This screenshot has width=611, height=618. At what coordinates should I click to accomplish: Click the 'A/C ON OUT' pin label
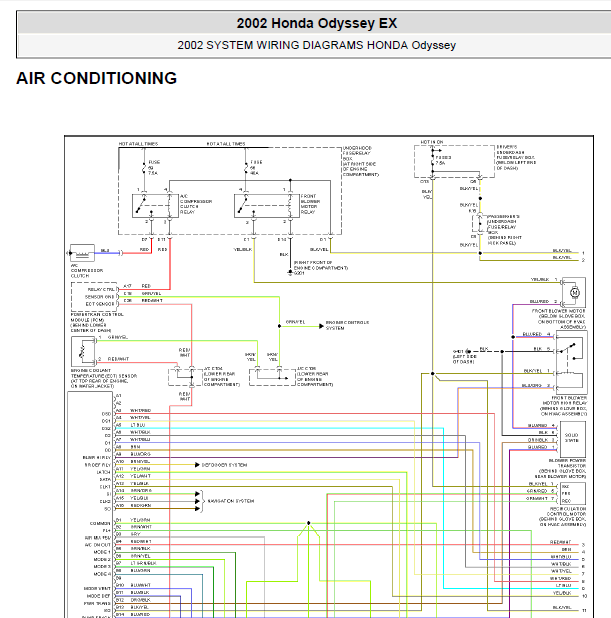pos(97,545)
